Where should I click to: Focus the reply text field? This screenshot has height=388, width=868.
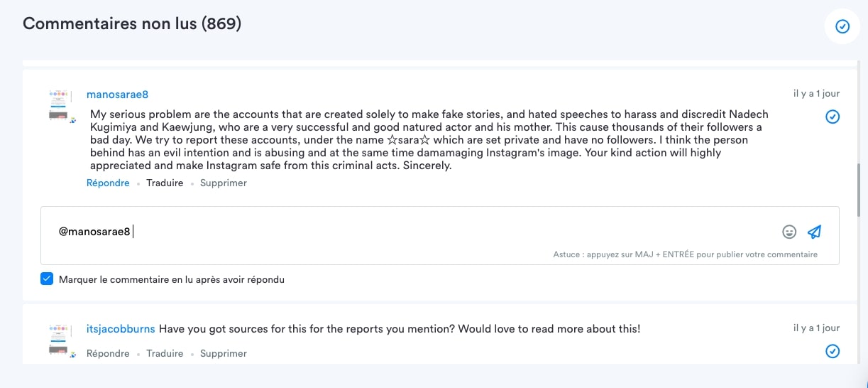pos(440,235)
